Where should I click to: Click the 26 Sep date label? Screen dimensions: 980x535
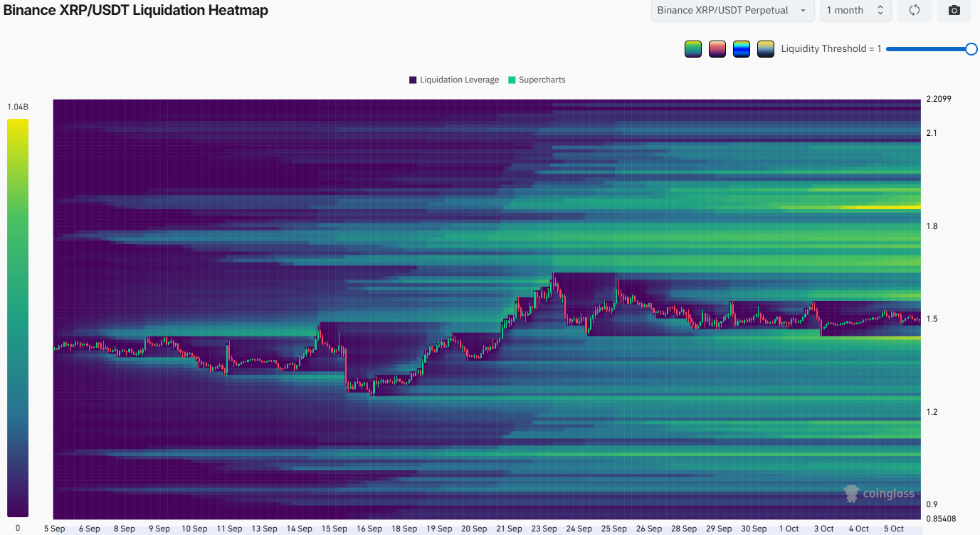coord(649,529)
